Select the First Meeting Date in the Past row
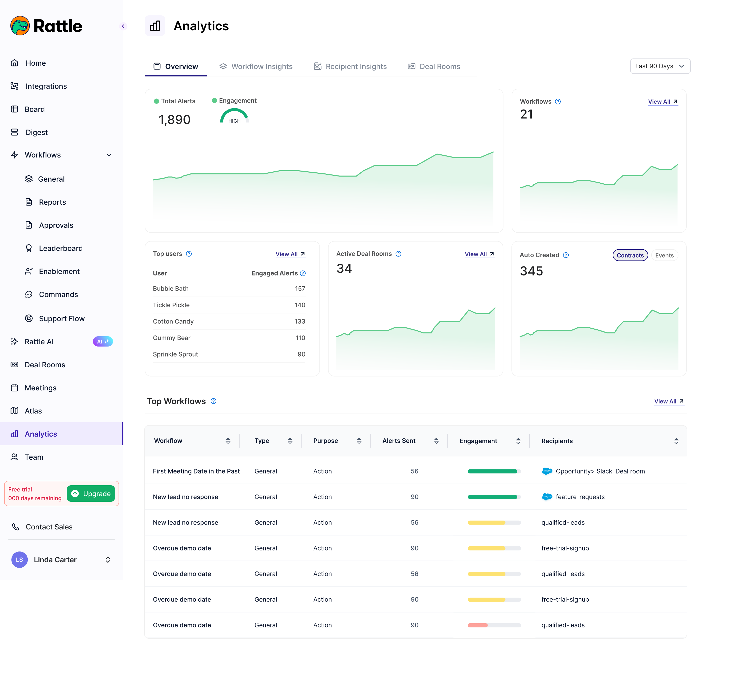The image size is (739, 700). tap(196, 471)
